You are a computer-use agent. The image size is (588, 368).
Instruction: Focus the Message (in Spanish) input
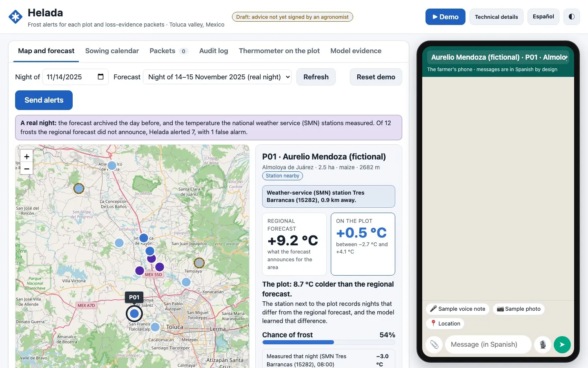pos(488,345)
